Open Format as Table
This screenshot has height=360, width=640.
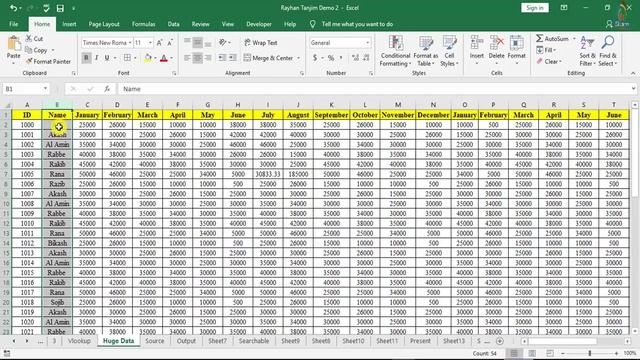coord(426,51)
